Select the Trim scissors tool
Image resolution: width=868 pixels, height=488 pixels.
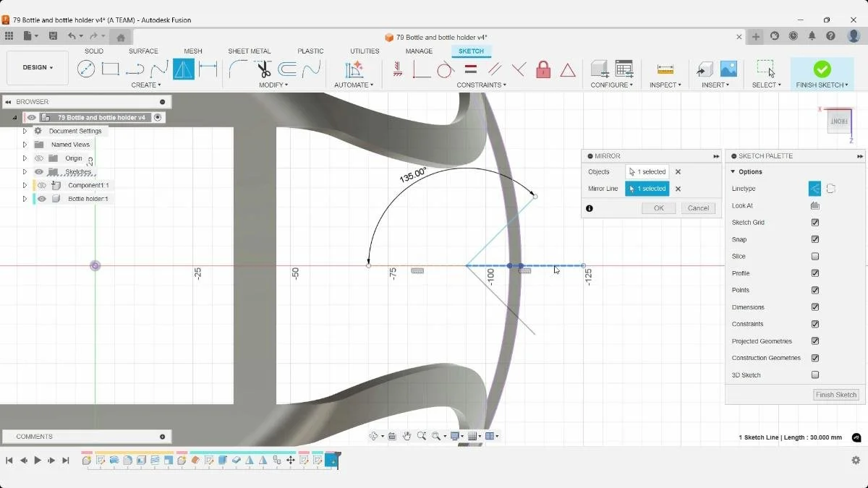pos(263,69)
